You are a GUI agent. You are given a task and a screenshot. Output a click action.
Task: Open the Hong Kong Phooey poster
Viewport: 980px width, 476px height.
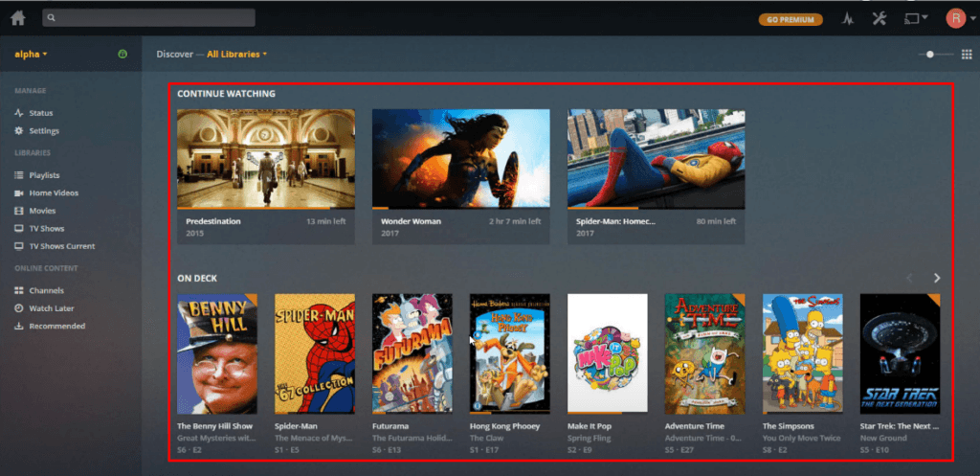(x=510, y=354)
